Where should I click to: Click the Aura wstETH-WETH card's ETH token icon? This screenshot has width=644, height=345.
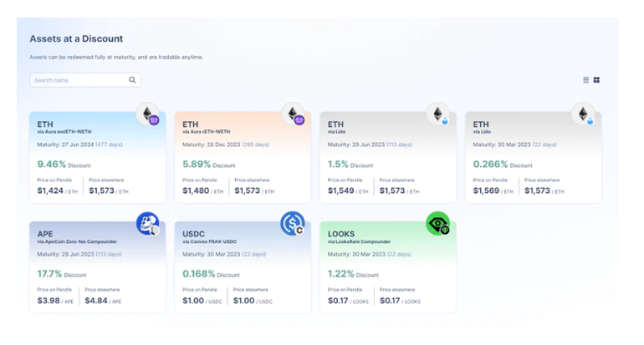click(148, 114)
